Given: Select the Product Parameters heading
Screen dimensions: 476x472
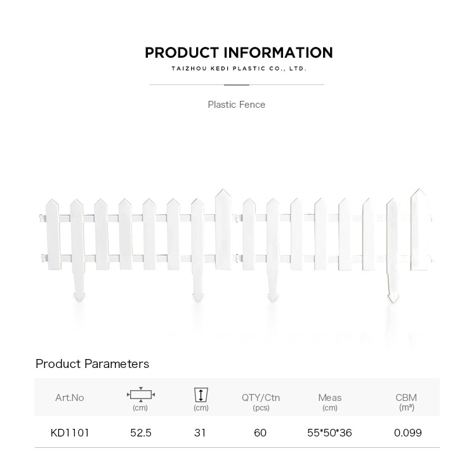Looking at the screenshot, I should tap(92, 364).
